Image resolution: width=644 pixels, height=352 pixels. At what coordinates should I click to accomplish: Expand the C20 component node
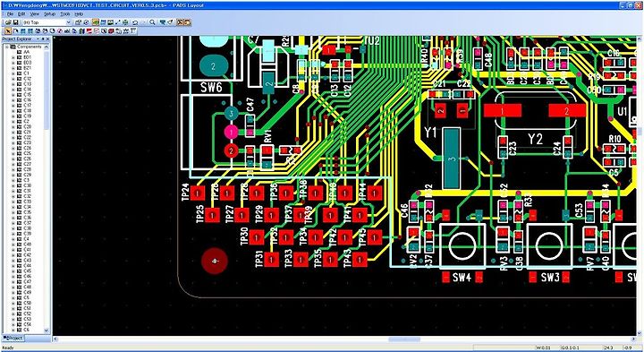(x=13, y=126)
